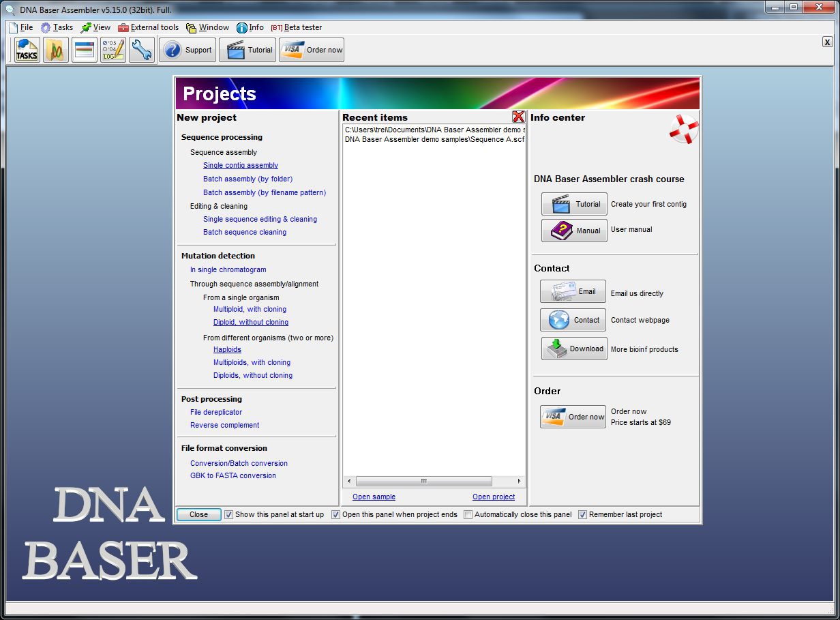This screenshot has width=840, height=620.
Task: Select Multiploid, with cloning link
Action: [250, 309]
